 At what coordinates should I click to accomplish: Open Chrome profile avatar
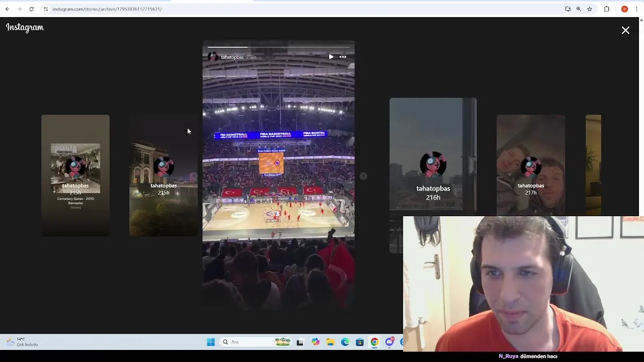tap(624, 9)
